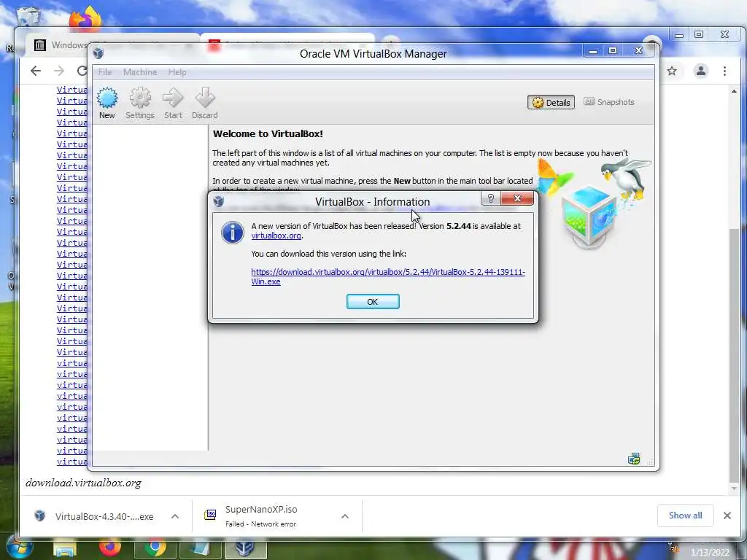Viewport: 747px width, 560px height.
Task: Open File Explorer from the taskbar
Action: [x=65, y=550]
